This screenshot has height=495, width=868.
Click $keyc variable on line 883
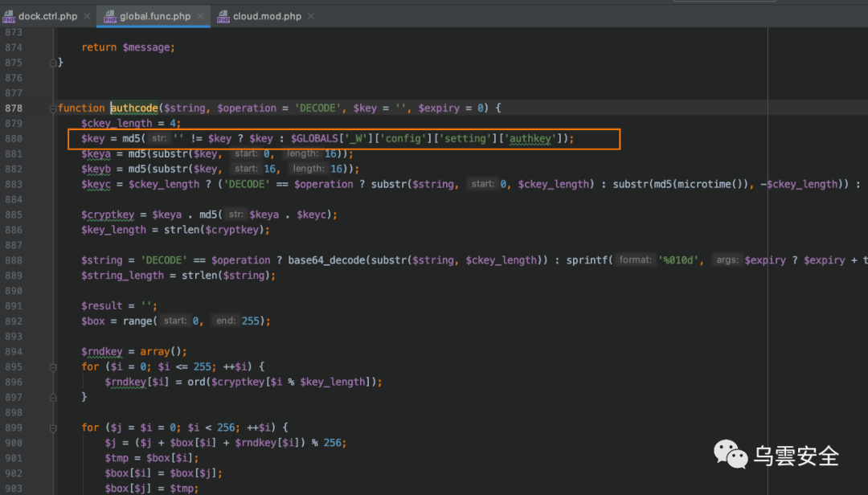[96, 184]
